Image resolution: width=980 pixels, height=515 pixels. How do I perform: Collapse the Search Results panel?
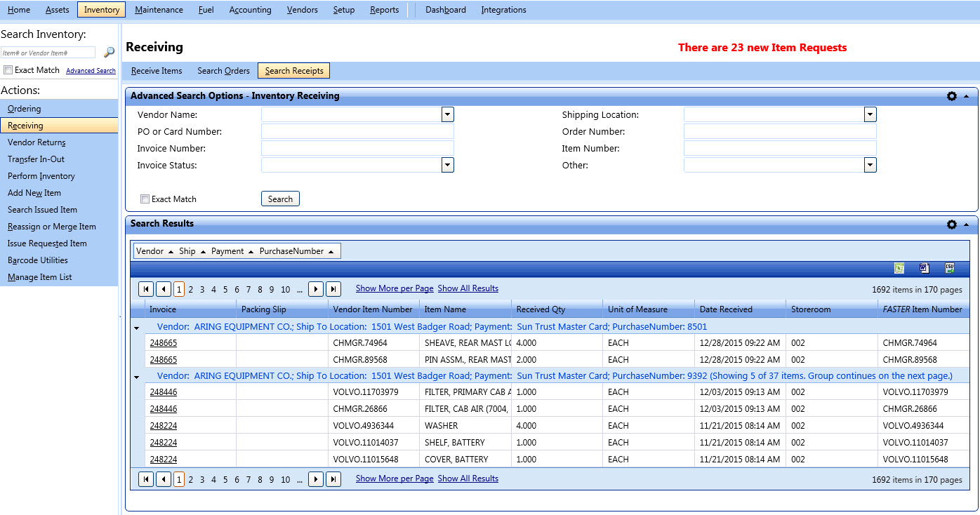coord(966,225)
